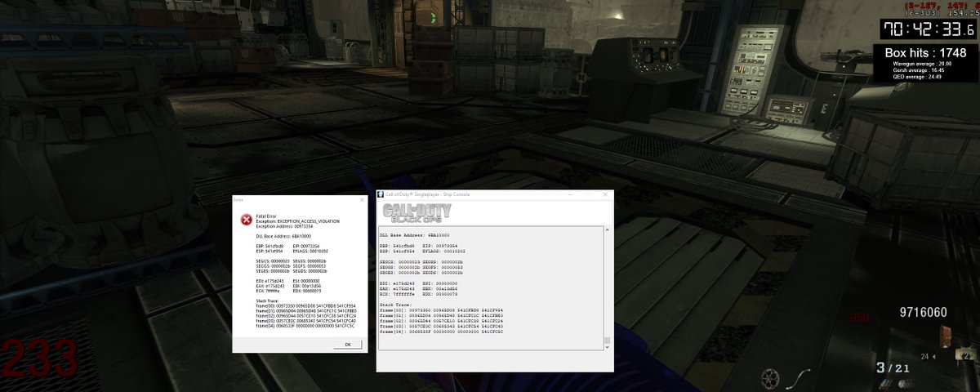
Task: Select frame[04] line in Ship Console
Action: coord(440,332)
